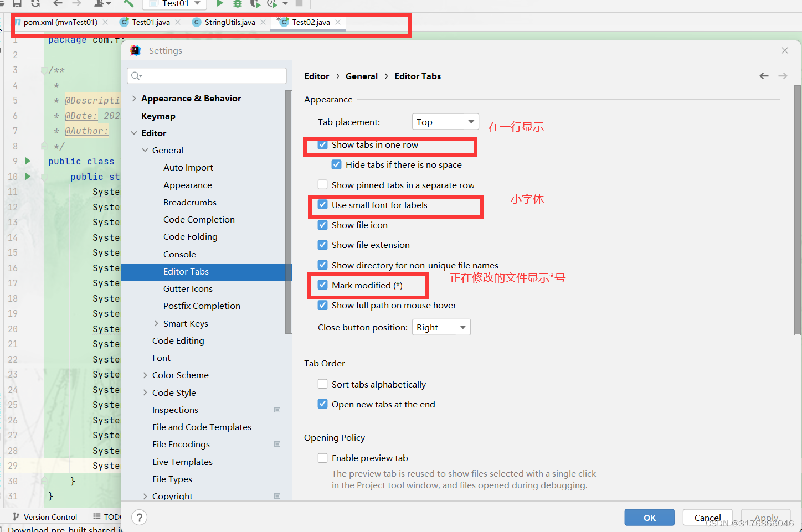
Task: Switch to the Test01.java editor tab
Action: coord(151,22)
